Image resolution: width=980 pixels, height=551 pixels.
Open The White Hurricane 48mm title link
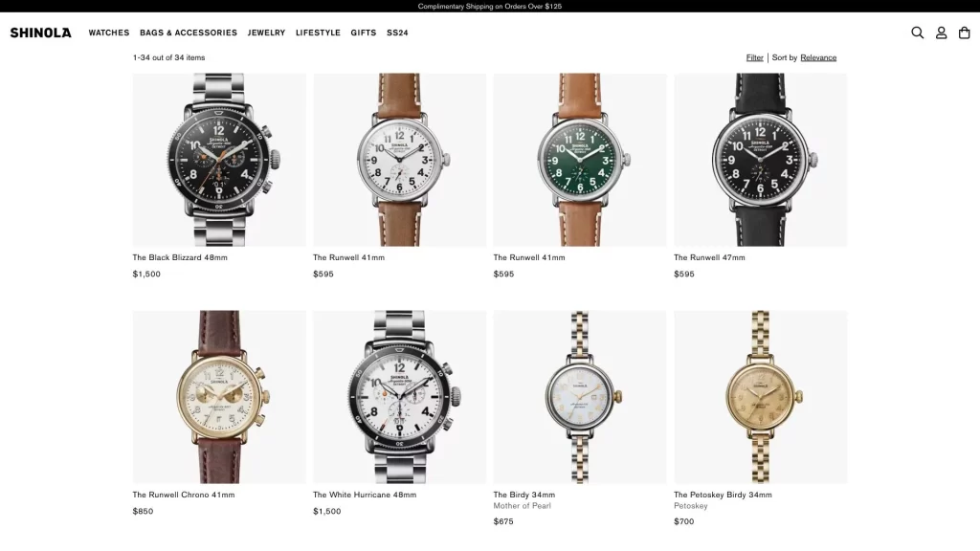click(365, 495)
